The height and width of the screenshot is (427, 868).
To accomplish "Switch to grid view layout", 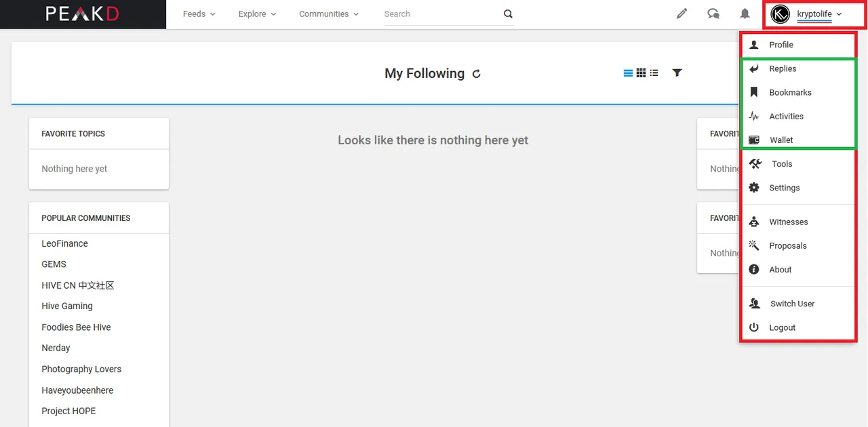I will coord(641,73).
